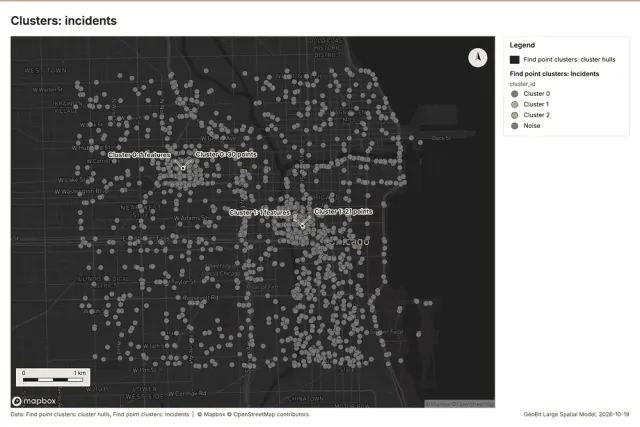Click the Chicago city label on map
Image resolution: width=640 pixels, height=427 pixels.
[x=349, y=241]
